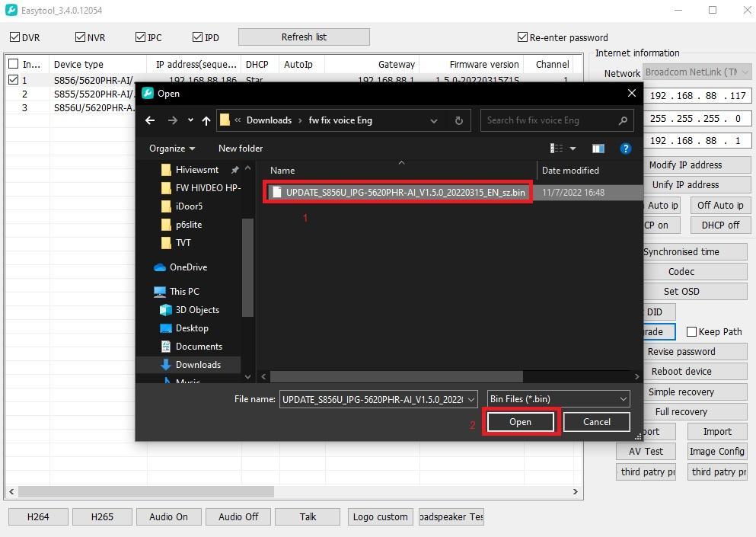
Task: Enable the Keep Path checkbox
Action: coord(691,332)
